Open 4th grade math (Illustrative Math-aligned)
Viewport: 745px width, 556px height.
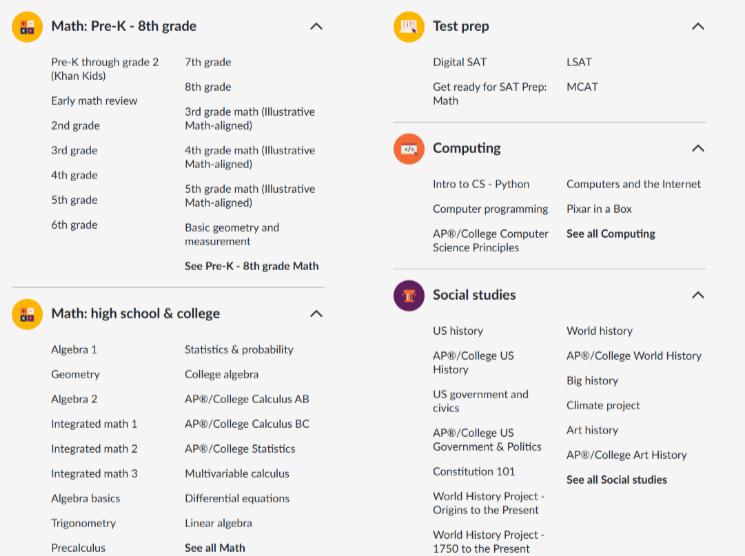tap(250, 157)
